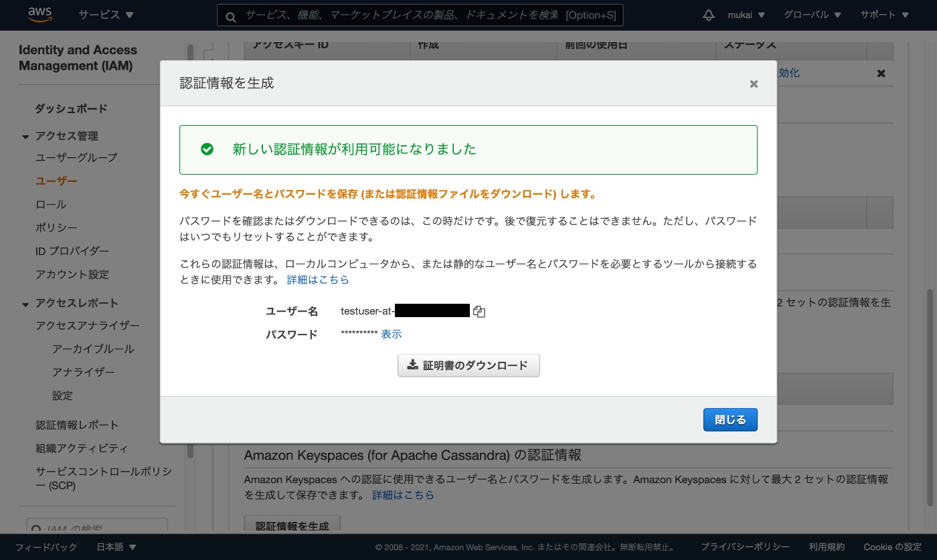
Task: Open プライバシーポリシー footer link
Action: (x=745, y=547)
